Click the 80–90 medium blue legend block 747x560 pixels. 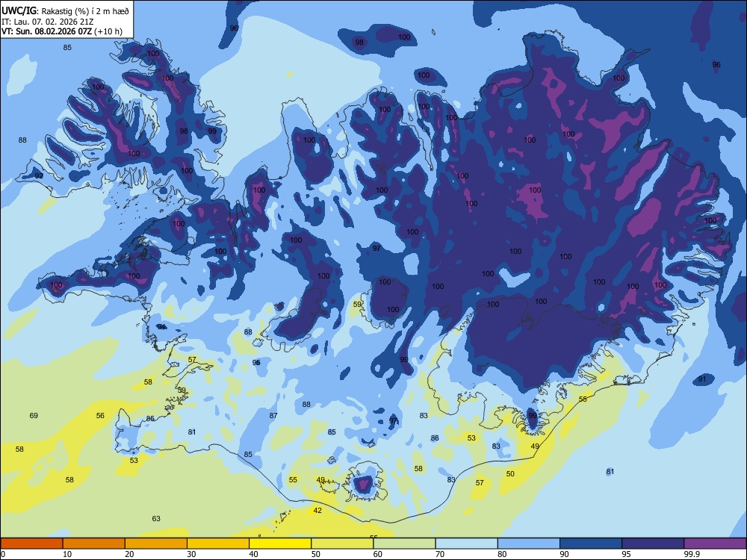[529, 544]
